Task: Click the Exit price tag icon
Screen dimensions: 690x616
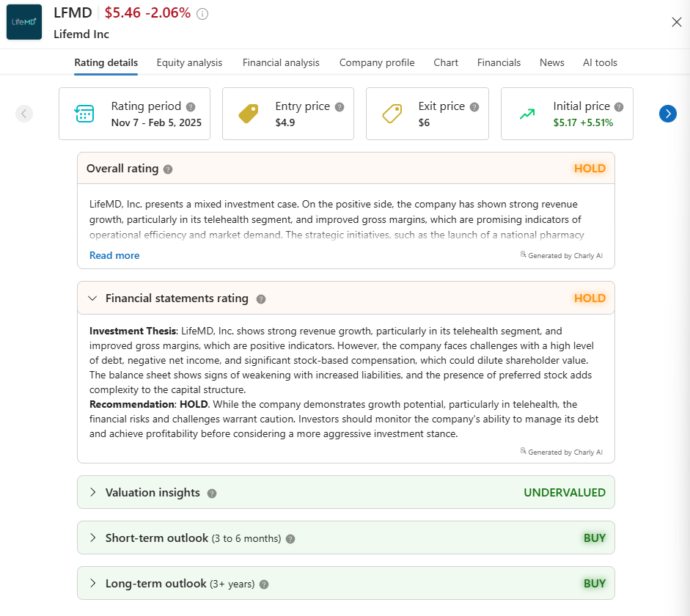Action: pos(392,114)
